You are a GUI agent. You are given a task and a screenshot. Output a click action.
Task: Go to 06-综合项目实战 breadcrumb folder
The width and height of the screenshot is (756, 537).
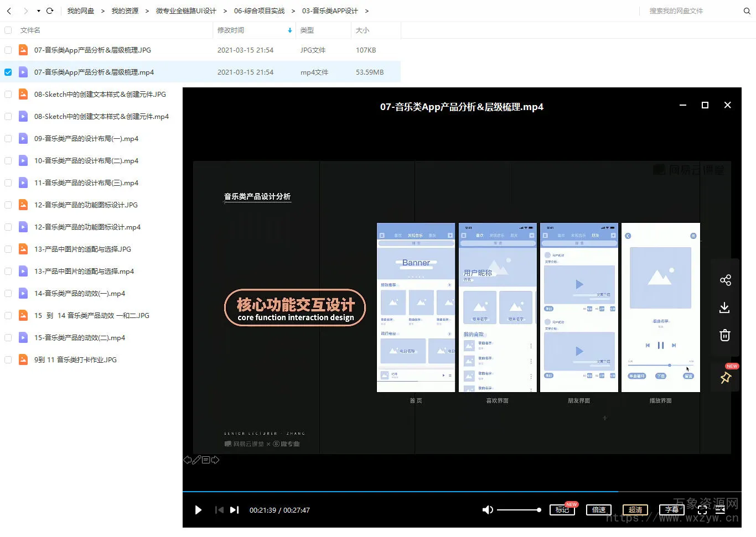point(259,11)
